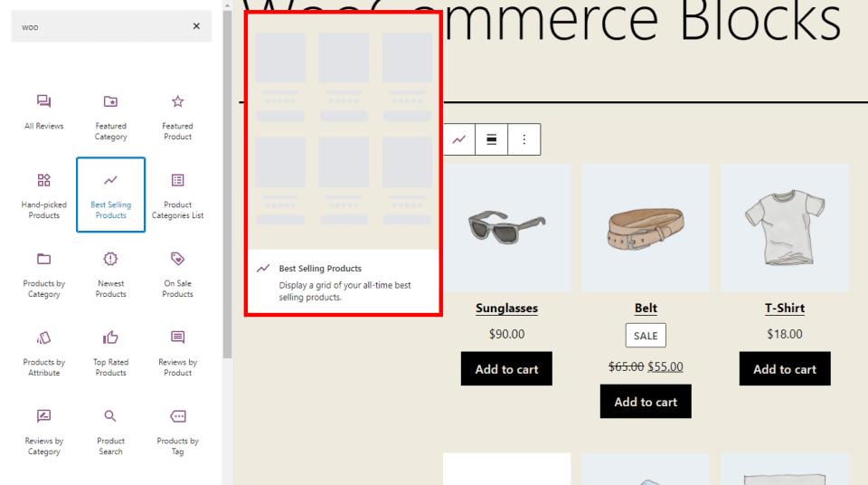The width and height of the screenshot is (868, 485).
Task: Insert the Best Selling Products block
Action: click(x=110, y=195)
